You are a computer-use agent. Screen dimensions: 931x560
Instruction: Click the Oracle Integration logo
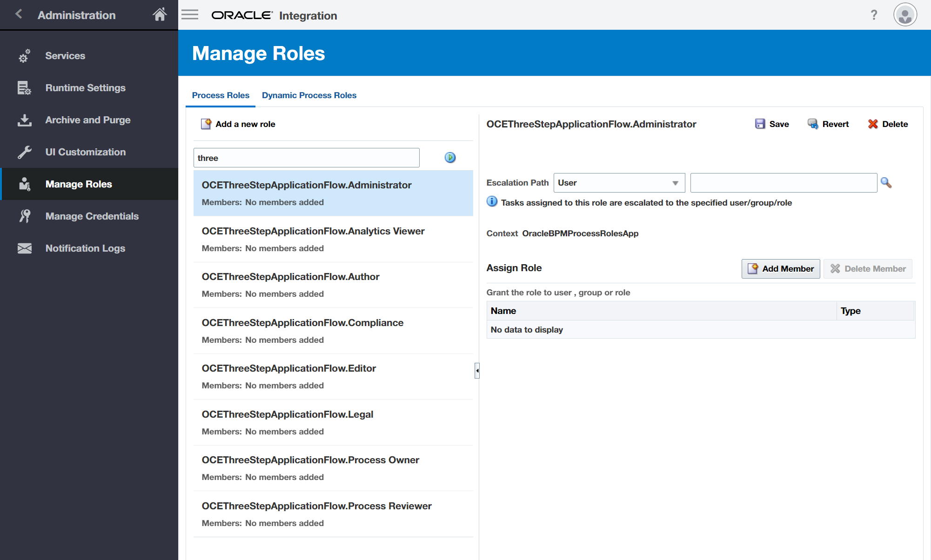click(x=274, y=15)
